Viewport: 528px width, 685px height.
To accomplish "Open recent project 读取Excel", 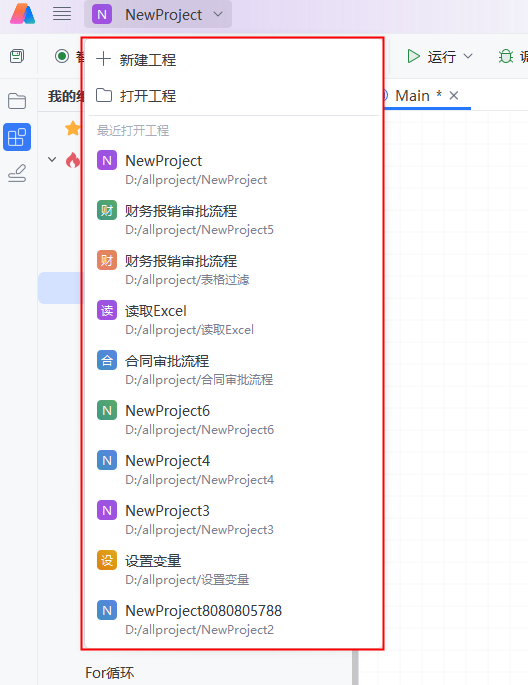I will [234, 320].
